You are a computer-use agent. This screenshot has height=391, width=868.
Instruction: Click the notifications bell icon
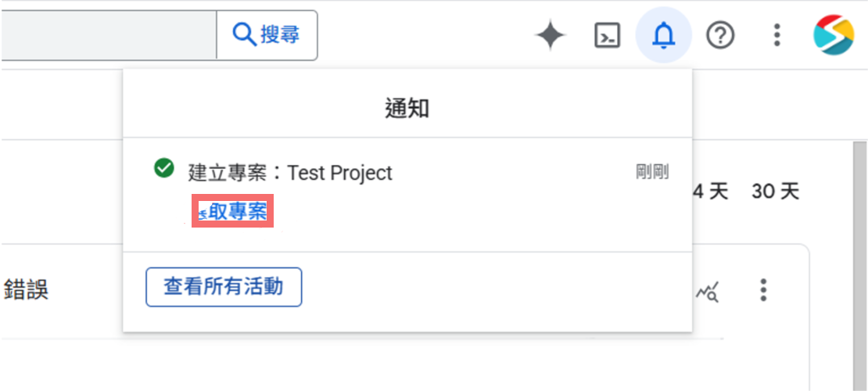[x=663, y=35]
